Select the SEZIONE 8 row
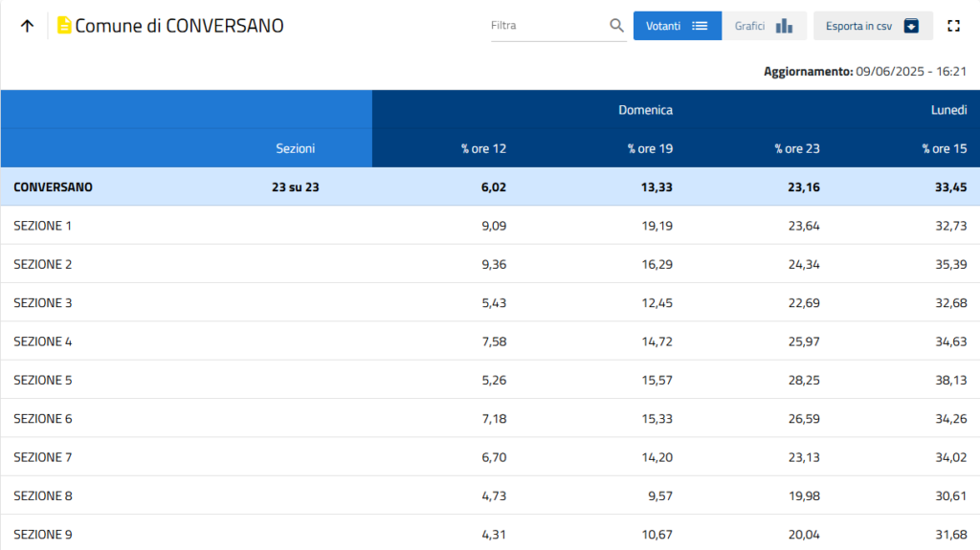The height and width of the screenshot is (550, 980). (x=43, y=495)
